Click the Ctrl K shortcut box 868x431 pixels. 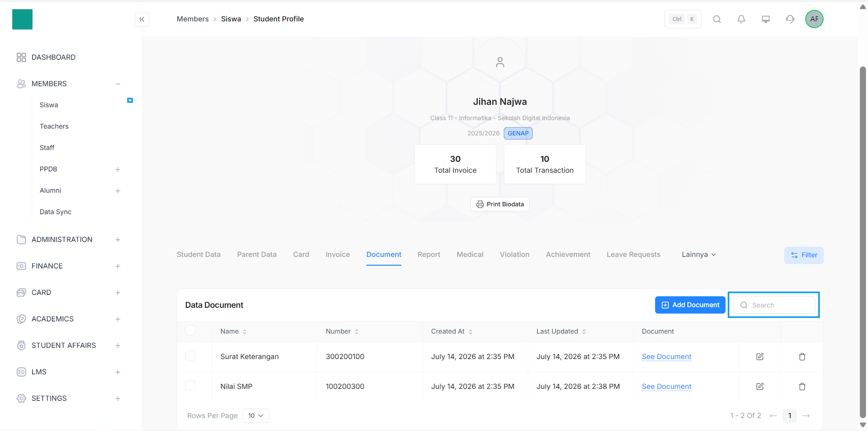coord(683,19)
